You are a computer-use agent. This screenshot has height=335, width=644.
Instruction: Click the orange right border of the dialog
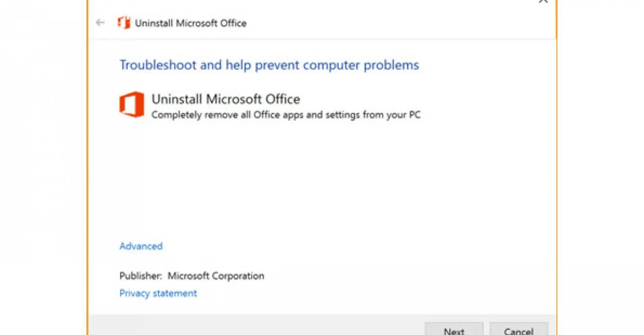click(557, 167)
